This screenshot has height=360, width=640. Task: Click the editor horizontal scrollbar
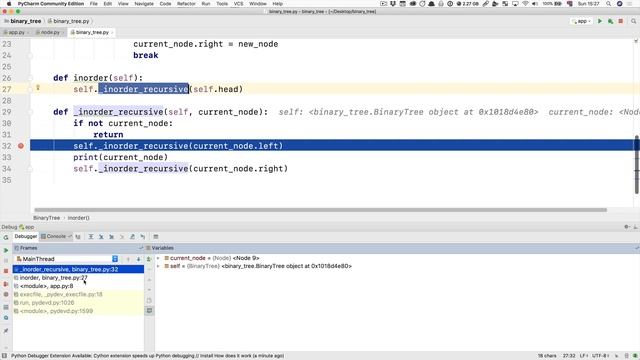pos(320,210)
